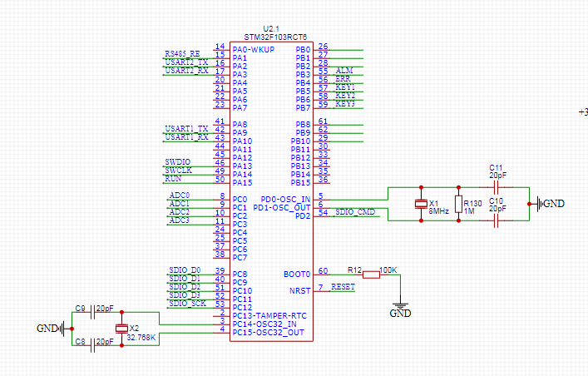Select resistor R130 1M symbol
588x376 pixels.
tap(458, 204)
